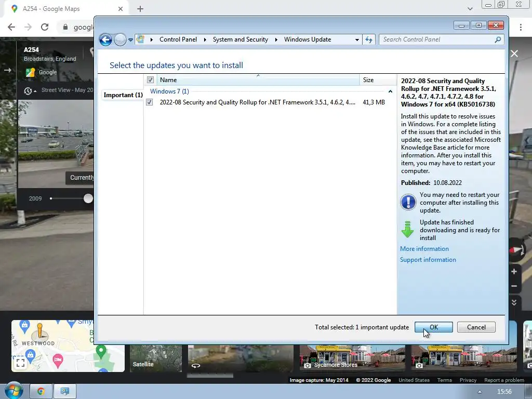The image size is (532, 399).
Task: Expand the Westwood mini map
Action: click(x=20, y=363)
